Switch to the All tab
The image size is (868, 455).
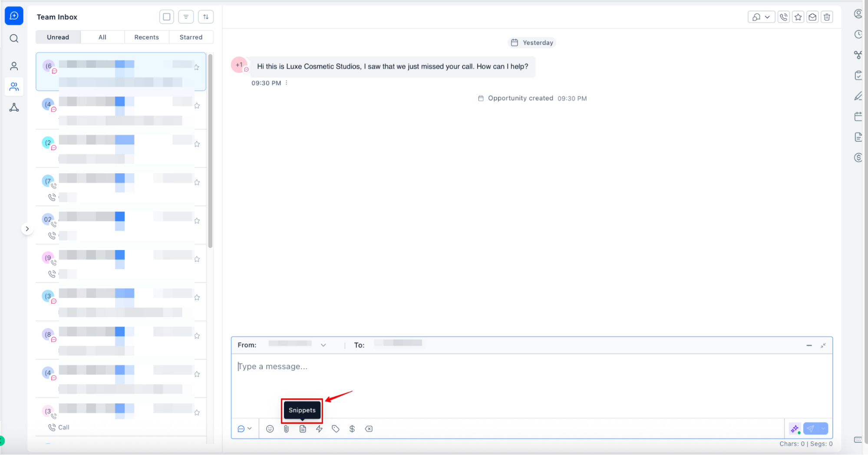coord(102,37)
